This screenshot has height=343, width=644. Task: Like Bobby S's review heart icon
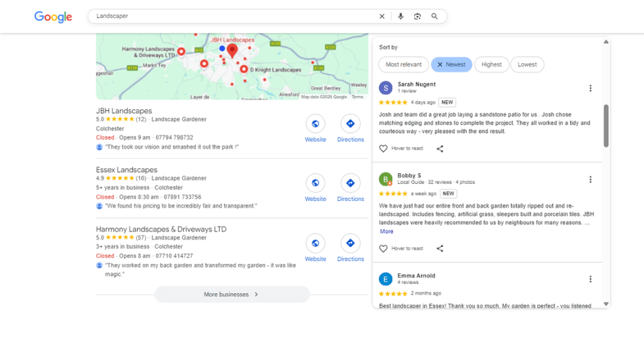[383, 249]
